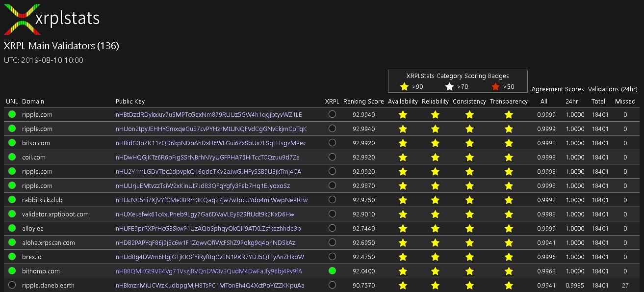
Task: Click the ranking score 90.7570
Action: 364,286
